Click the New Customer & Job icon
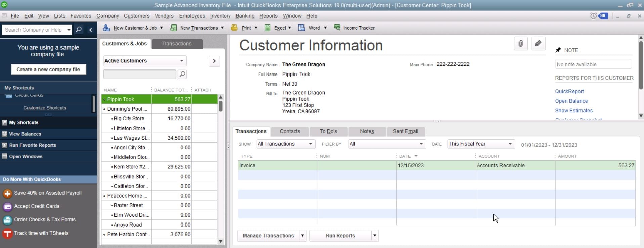Image resolution: width=644 pixels, height=248 pixels. coord(106,28)
